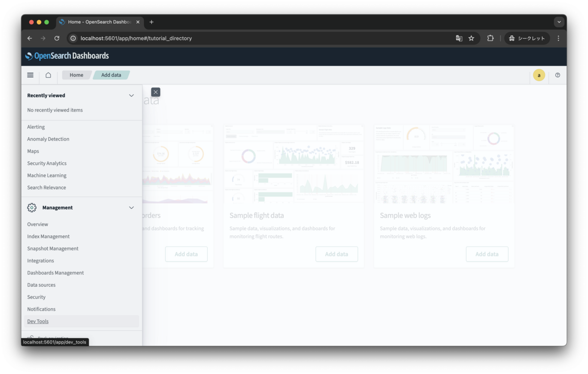588x374 pixels.
Task: Open the Home icon in toolbar
Action: pos(48,75)
